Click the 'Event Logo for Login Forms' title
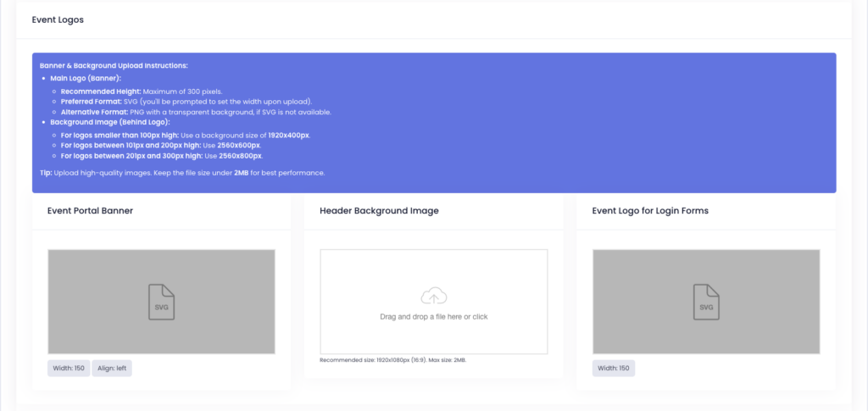The width and height of the screenshot is (868, 411). pyautogui.click(x=650, y=210)
